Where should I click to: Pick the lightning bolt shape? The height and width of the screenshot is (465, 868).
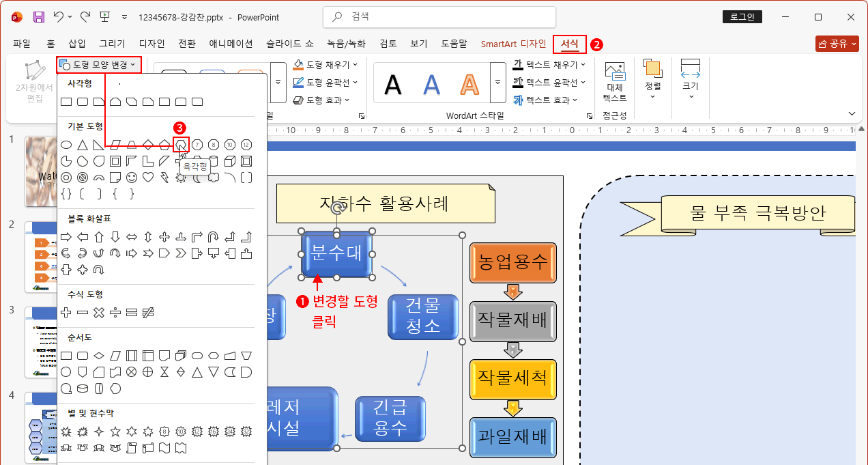(x=164, y=177)
